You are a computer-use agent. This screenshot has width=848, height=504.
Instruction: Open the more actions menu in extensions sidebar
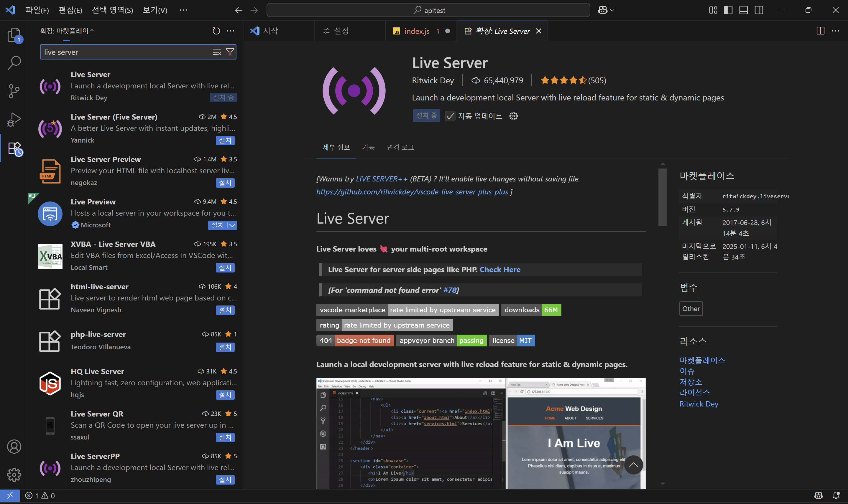231,31
